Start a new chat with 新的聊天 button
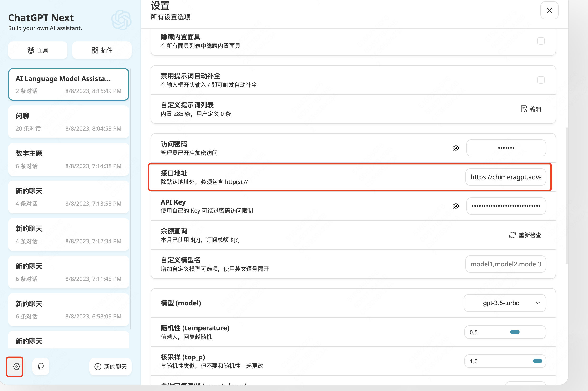Screen dimensions: 588x391 coord(110,366)
